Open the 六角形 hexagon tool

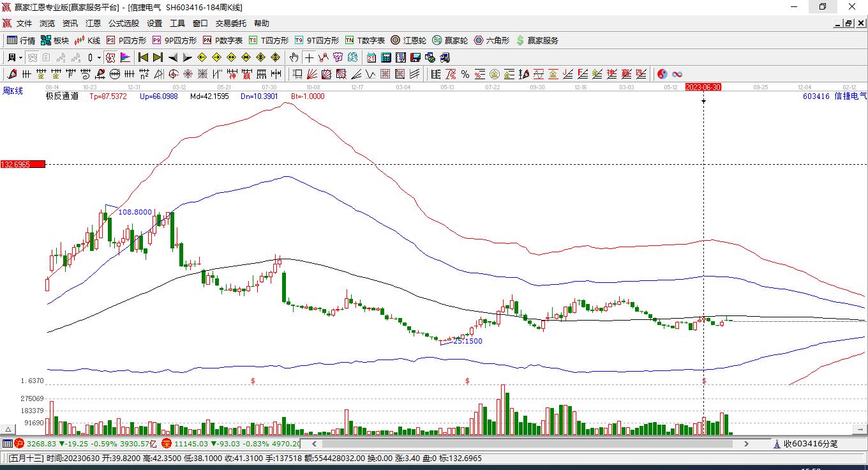click(491, 40)
